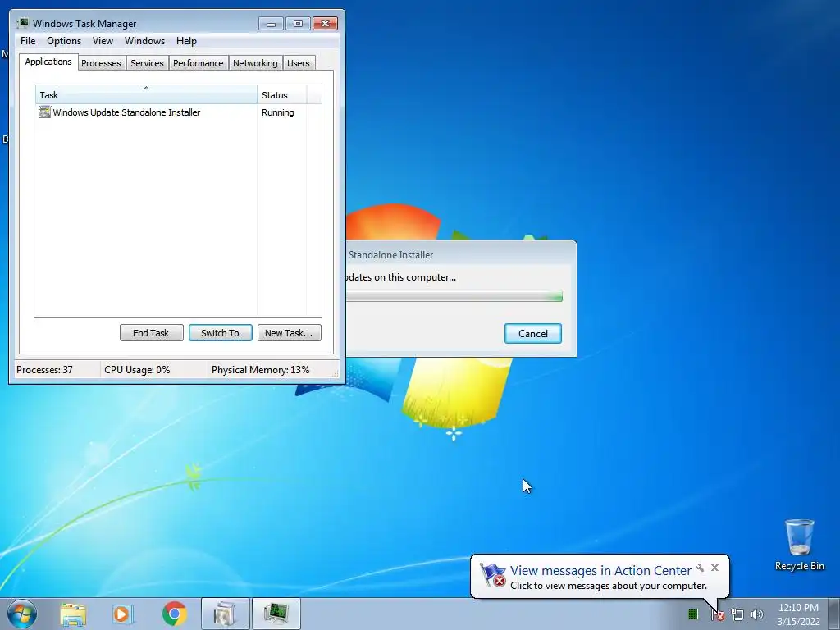The height and width of the screenshot is (630, 840).
Task: Switch to the Networking tab
Action: pos(255,63)
